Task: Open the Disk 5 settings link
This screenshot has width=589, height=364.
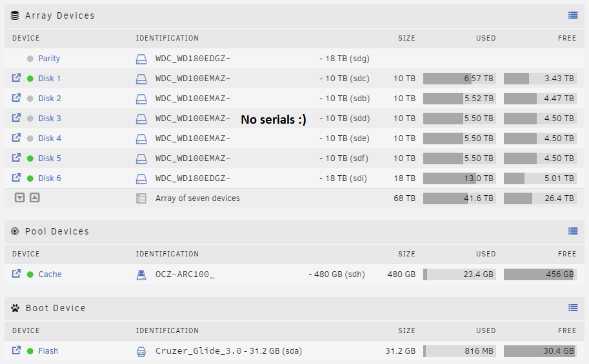Action: click(50, 158)
